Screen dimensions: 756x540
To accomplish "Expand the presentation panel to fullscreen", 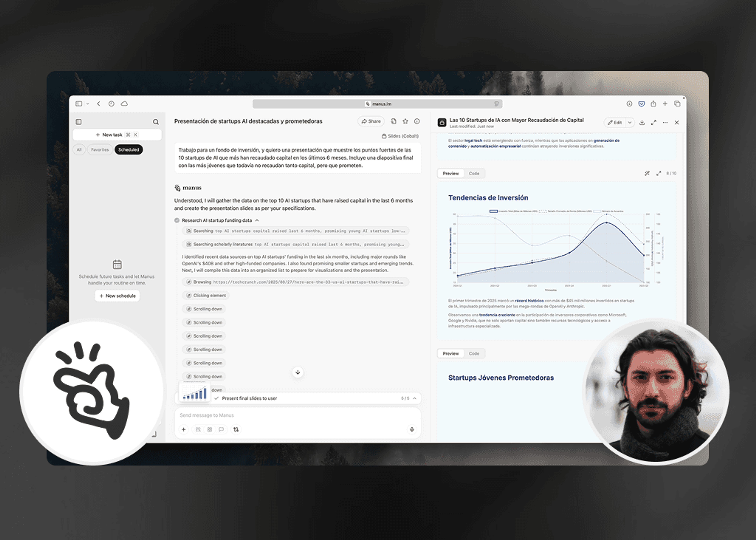I will pos(654,122).
